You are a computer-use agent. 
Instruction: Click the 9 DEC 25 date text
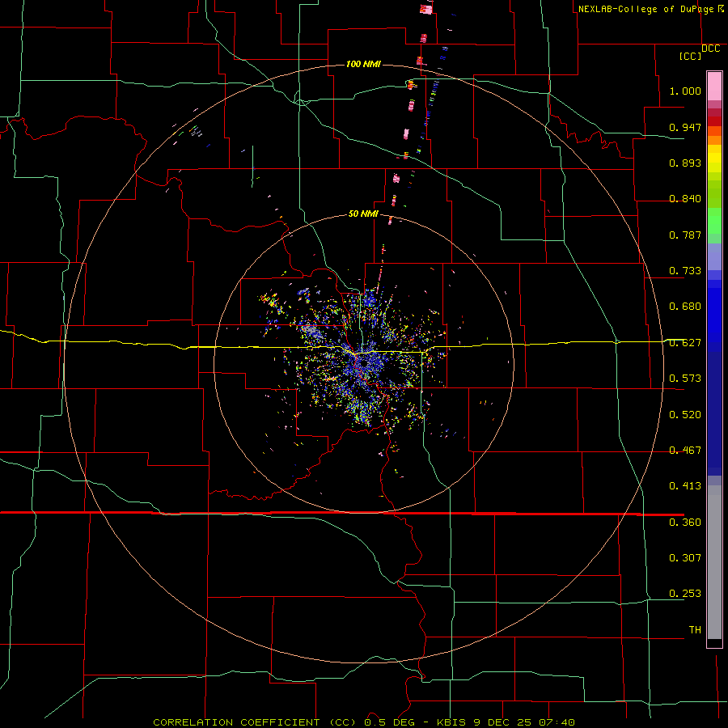click(503, 722)
